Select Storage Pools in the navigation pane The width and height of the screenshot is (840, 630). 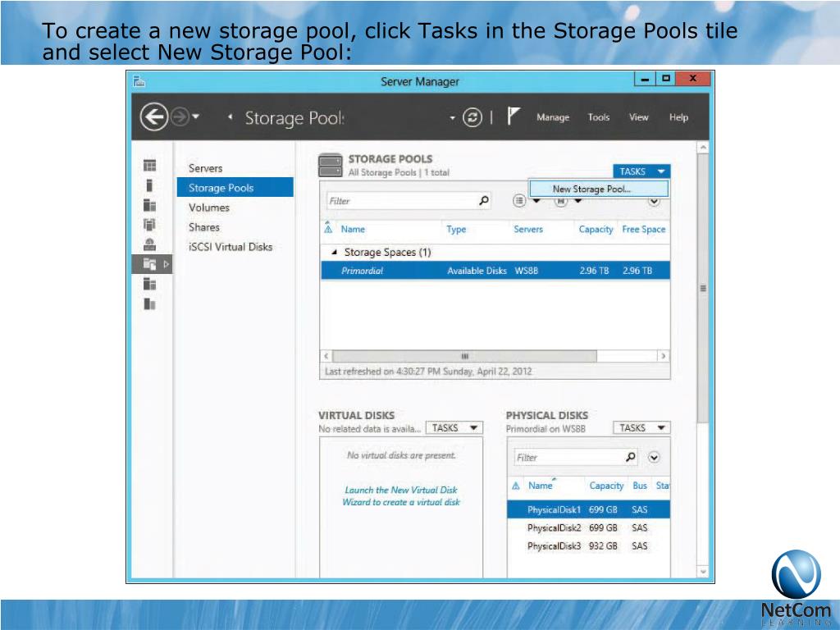coord(235,188)
